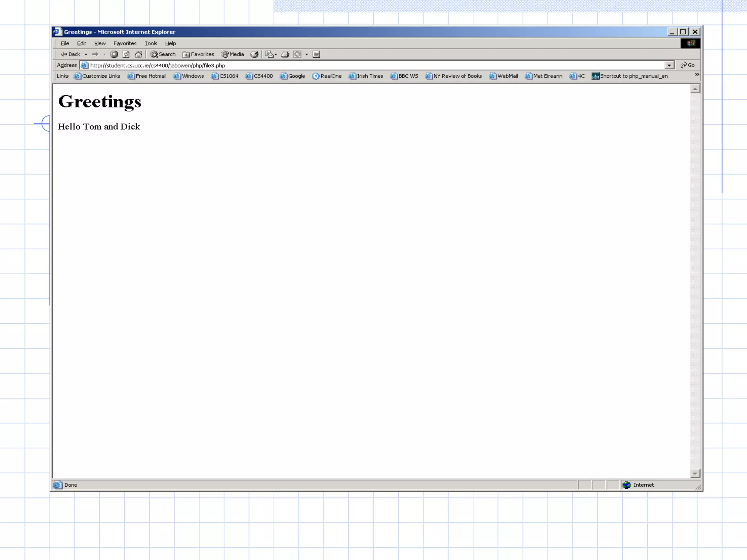747x560 pixels.
Task: Click the Forward arrow button
Action: (95, 54)
